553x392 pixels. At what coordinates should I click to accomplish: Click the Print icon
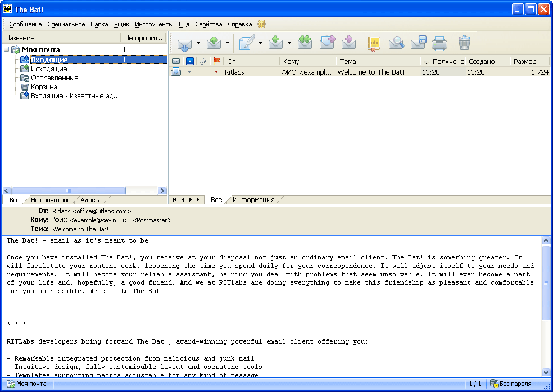pyautogui.click(x=440, y=43)
